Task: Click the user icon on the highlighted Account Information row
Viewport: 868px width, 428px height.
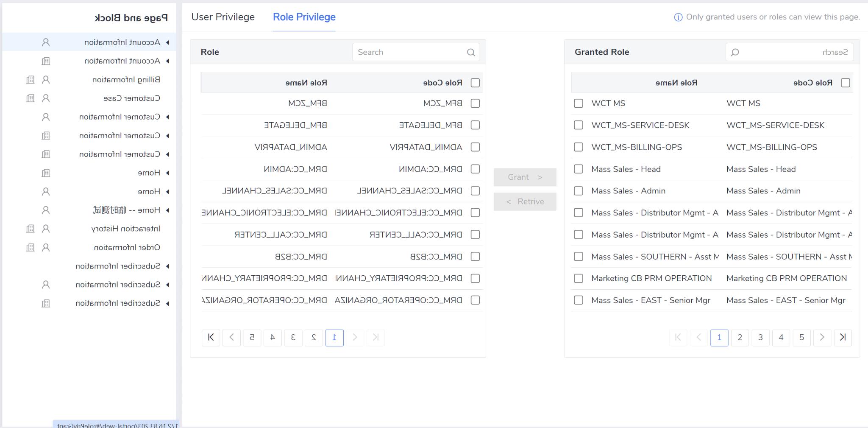Action: 46,42
